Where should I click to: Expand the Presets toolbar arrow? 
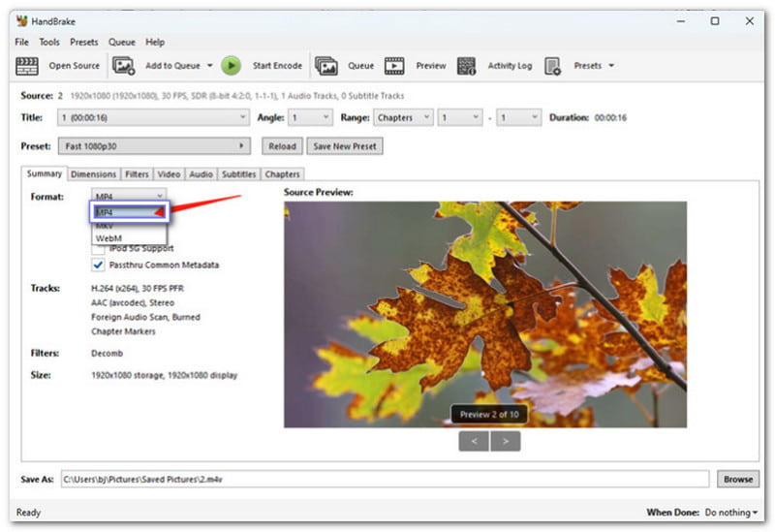click(x=611, y=66)
